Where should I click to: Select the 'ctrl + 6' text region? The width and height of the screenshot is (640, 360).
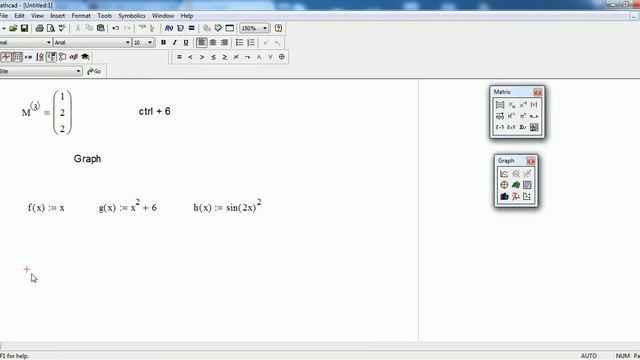pyautogui.click(x=155, y=111)
